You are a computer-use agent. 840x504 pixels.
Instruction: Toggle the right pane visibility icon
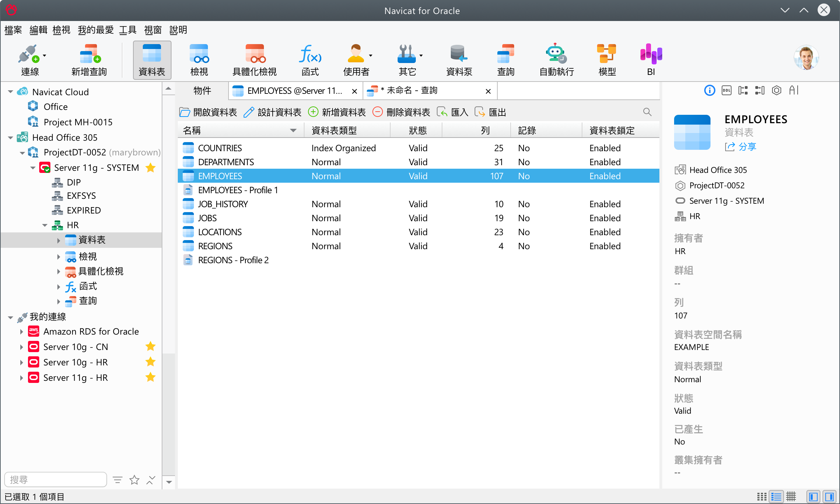tap(829, 497)
